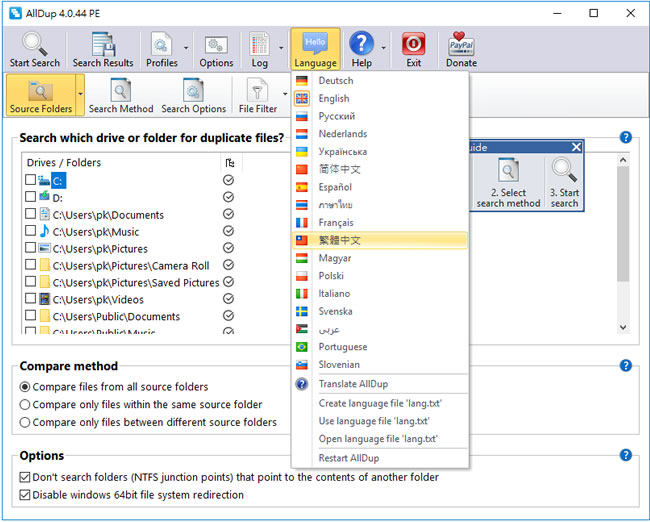Uncheck Don't search NTFS junction points option
This screenshot has height=522, width=650.
point(25,477)
